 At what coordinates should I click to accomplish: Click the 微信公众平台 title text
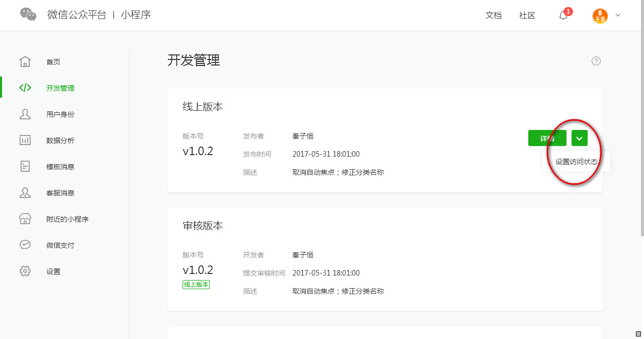(77, 15)
